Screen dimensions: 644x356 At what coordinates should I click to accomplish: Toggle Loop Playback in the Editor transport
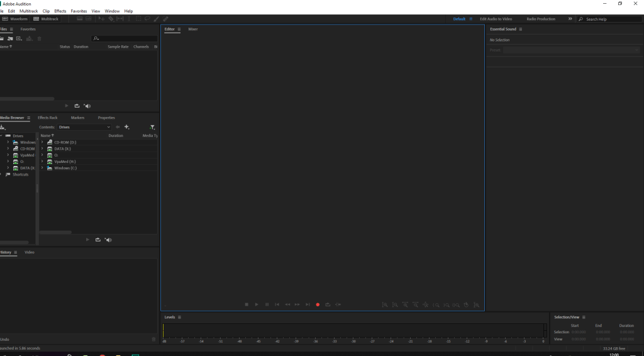tap(328, 304)
